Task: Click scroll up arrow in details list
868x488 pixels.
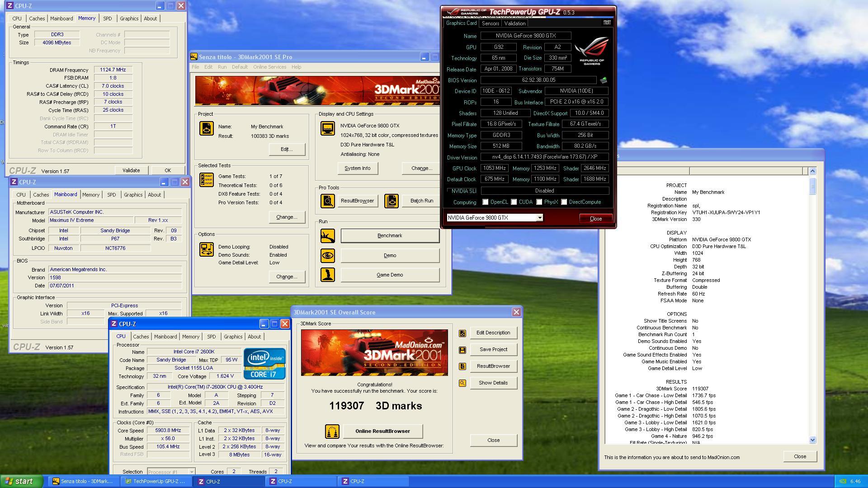Action: pyautogui.click(x=812, y=171)
